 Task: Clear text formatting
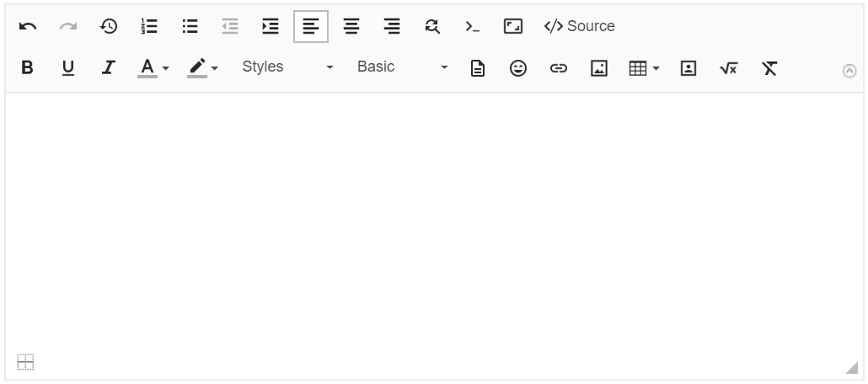coord(769,68)
